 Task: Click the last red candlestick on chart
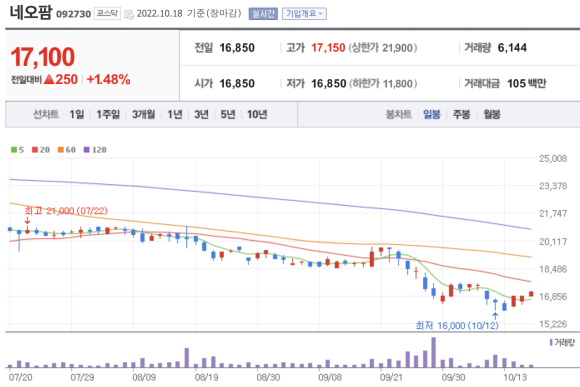tap(531, 294)
